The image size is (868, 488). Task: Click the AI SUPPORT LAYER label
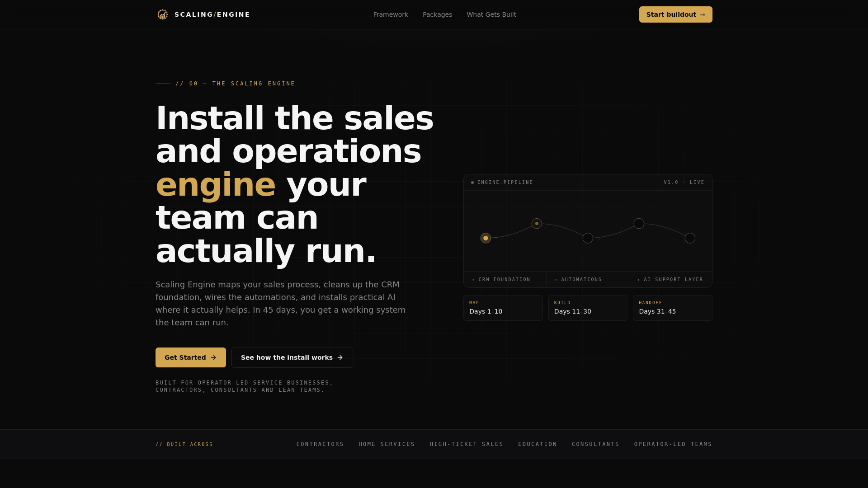[x=674, y=280]
